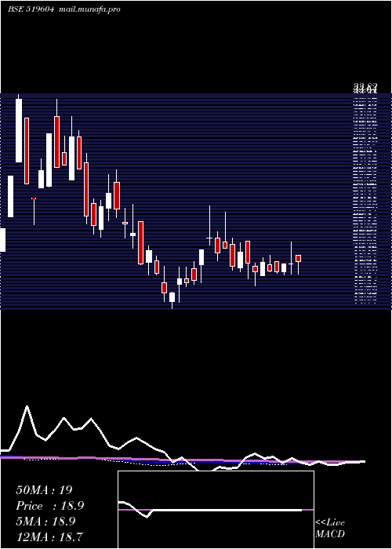
Task: Click the tallest white candlestick near the chart start
Action: click(x=19, y=130)
